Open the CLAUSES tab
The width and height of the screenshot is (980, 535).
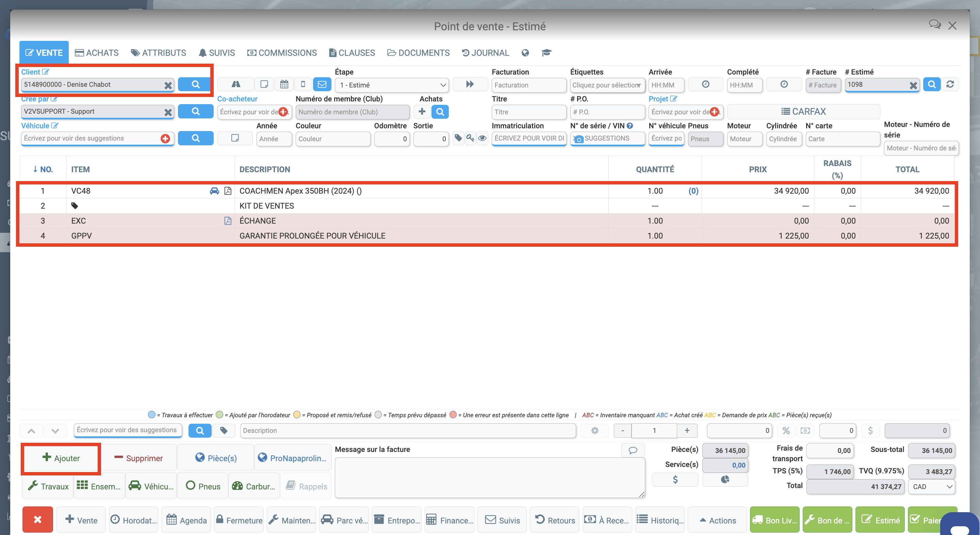352,52
